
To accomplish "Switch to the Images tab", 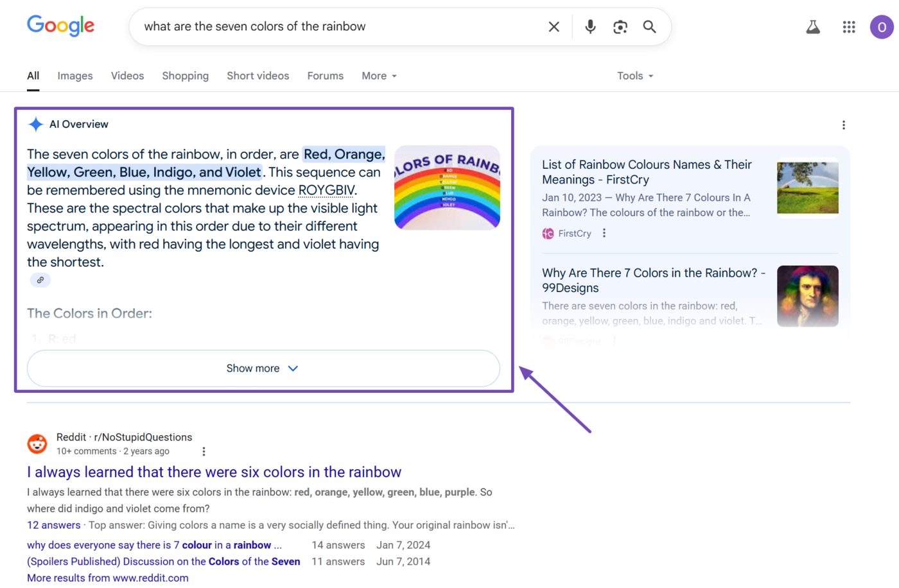I will pyautogui.click(x=75, y=76).
